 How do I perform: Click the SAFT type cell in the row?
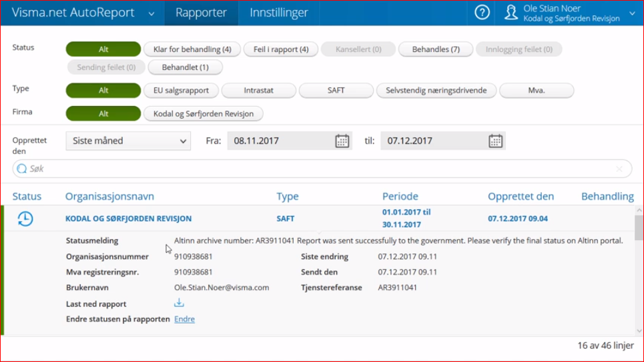[x=286, y=219]
